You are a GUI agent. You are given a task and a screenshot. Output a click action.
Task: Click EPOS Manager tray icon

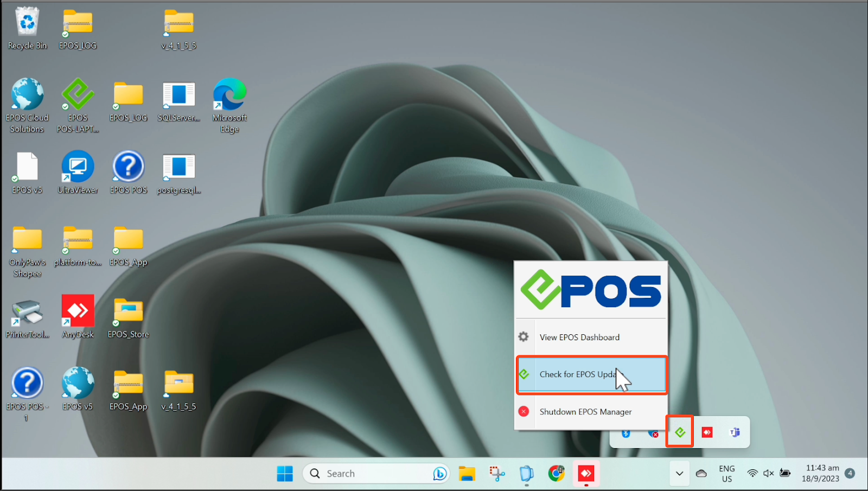point(680,432)
